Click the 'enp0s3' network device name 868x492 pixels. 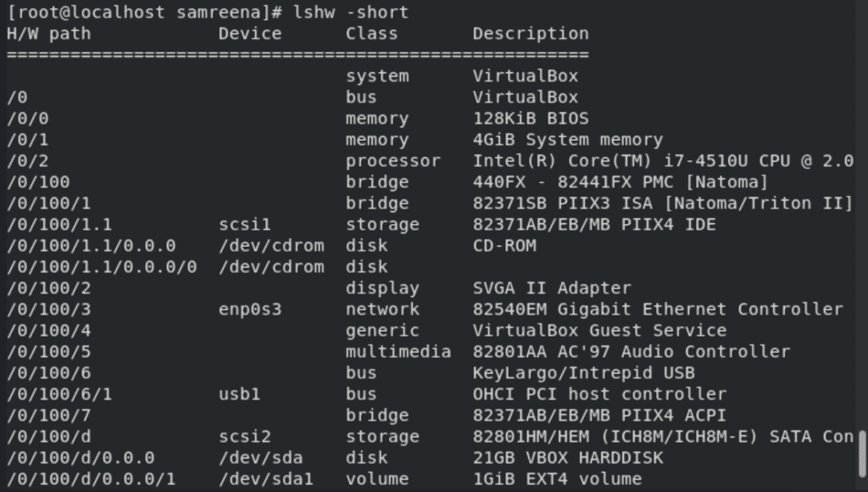pos(249,310)
